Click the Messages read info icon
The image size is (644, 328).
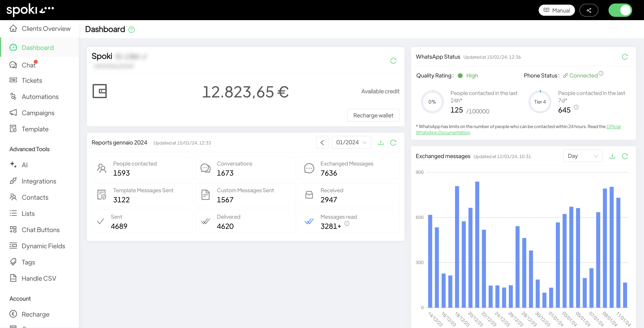(347, 224)
